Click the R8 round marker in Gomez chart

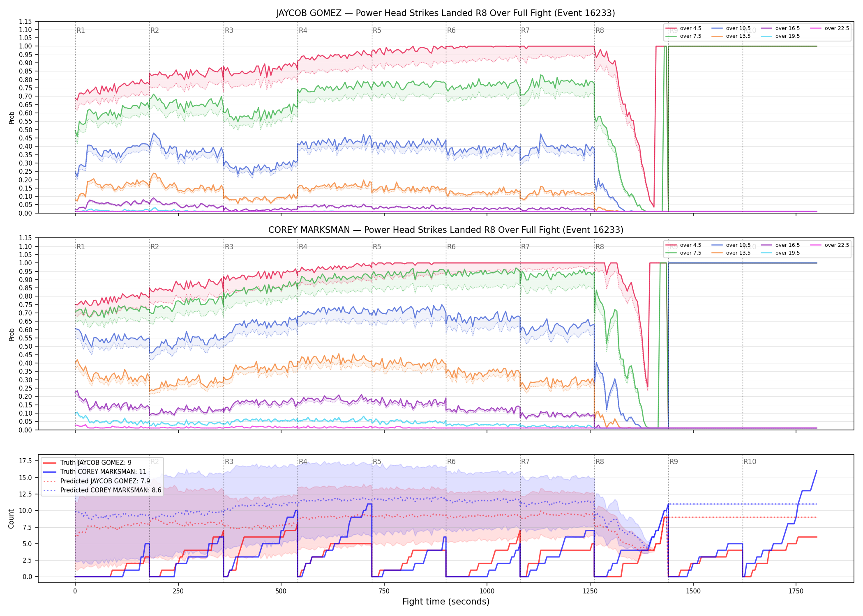click(x=600, y=30)
